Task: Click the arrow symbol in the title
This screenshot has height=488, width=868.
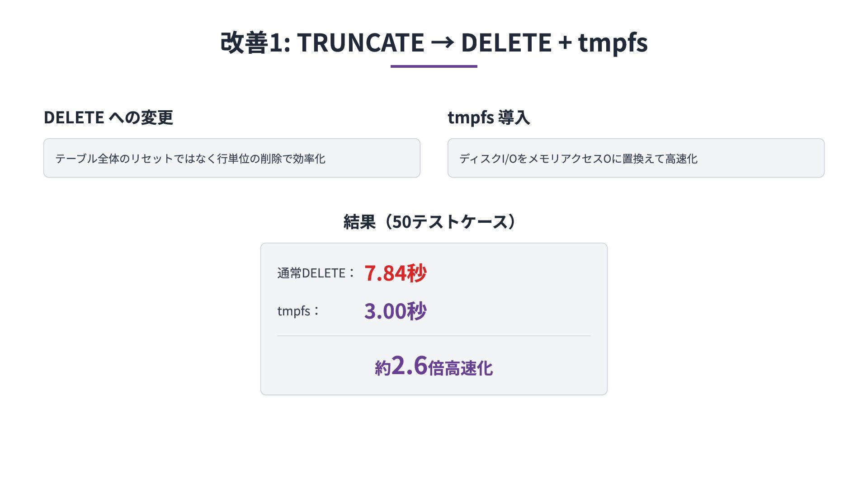Action: (x=442, y=42)
